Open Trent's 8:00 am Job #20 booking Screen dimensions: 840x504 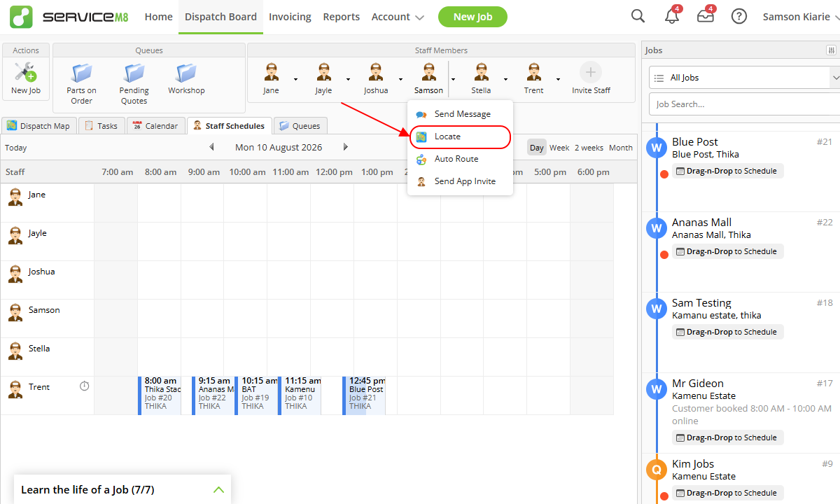(x=160, y=395)
